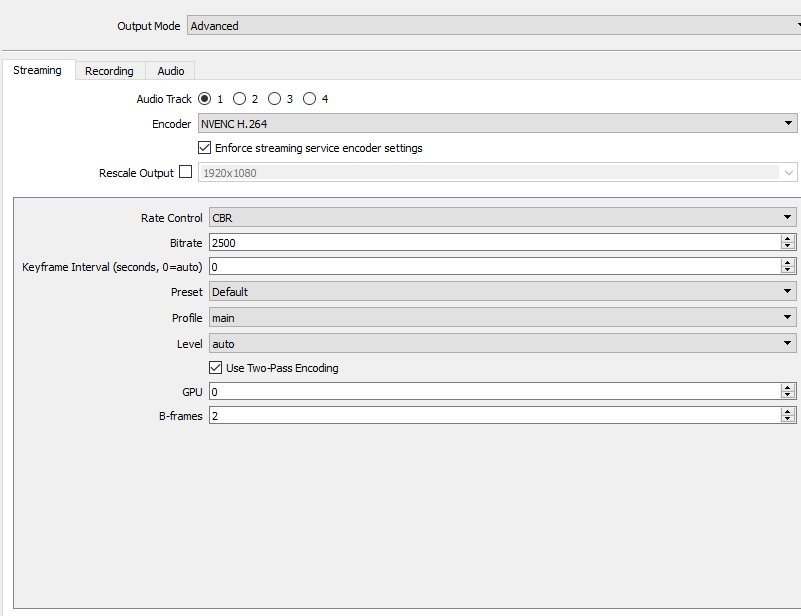Open the Preset dropdown showing Default
The width and height of the screenshot is (801, 616).
pos(503,292)
